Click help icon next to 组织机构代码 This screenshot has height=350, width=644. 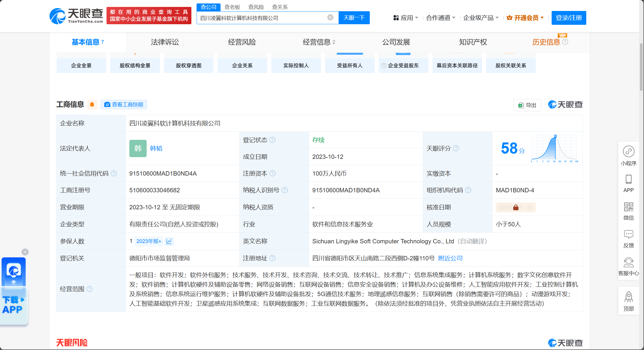(468, 190)
